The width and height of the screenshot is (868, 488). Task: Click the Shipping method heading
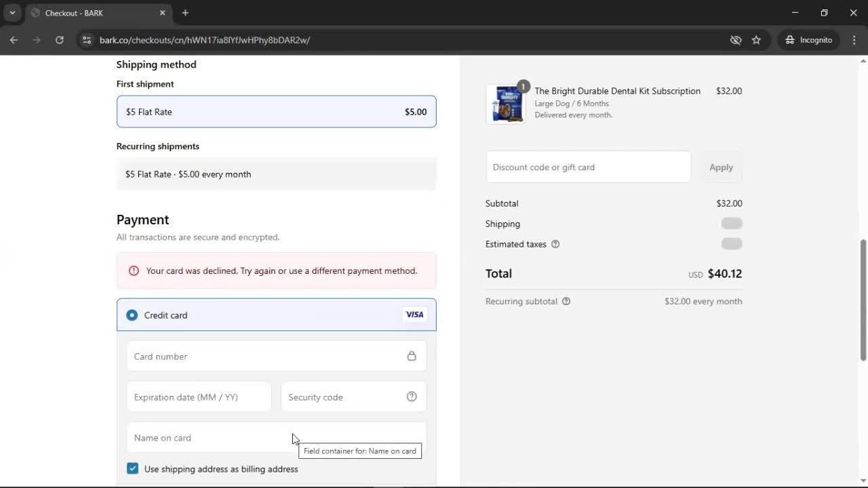pos(156,64)
